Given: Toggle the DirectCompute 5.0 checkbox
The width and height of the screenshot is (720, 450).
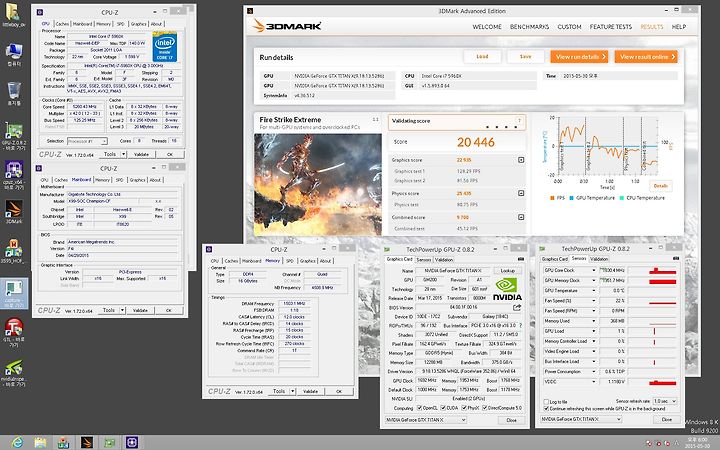Looking at the screenshot, I should pos(484,408).
